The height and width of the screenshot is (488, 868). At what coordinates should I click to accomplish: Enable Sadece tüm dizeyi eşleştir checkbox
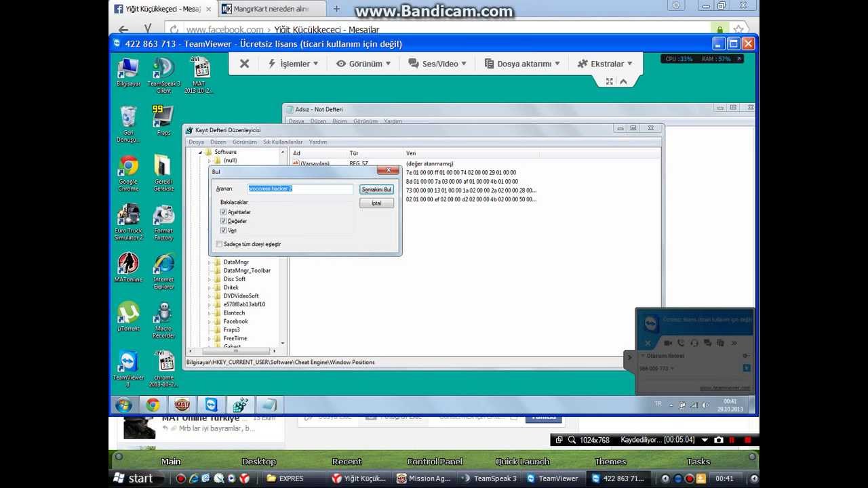pos(219,244)
